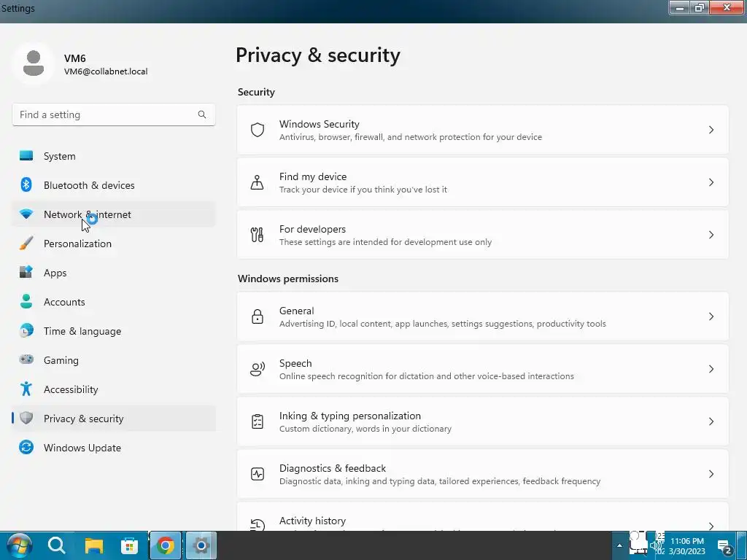
Task: Click the search magnifier in Find a setting
Action: [202, 114]
